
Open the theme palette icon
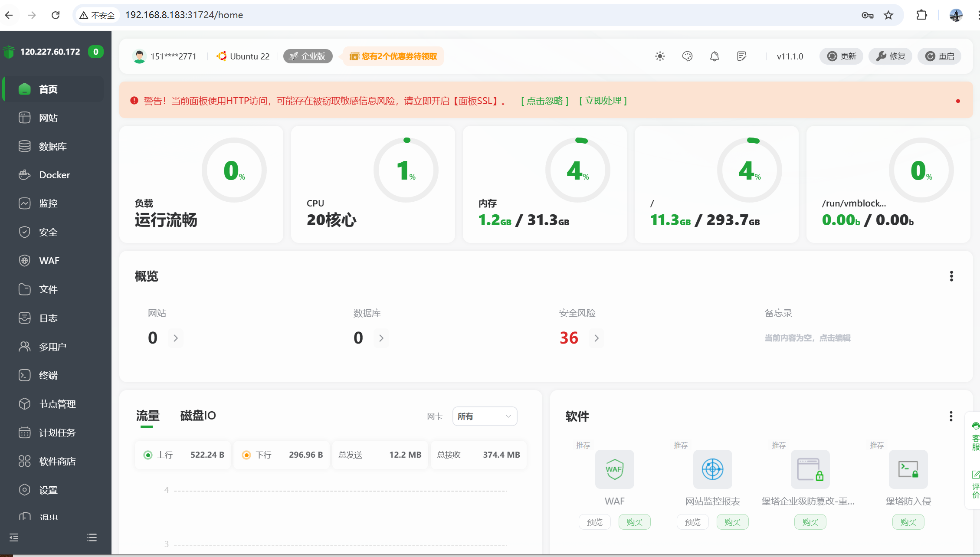687,56
